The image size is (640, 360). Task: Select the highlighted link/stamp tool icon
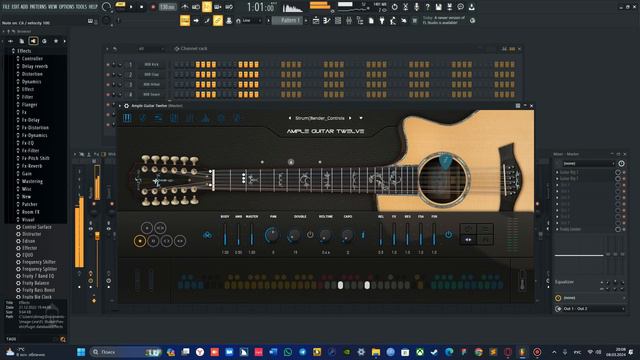click(x=218, y=20)
